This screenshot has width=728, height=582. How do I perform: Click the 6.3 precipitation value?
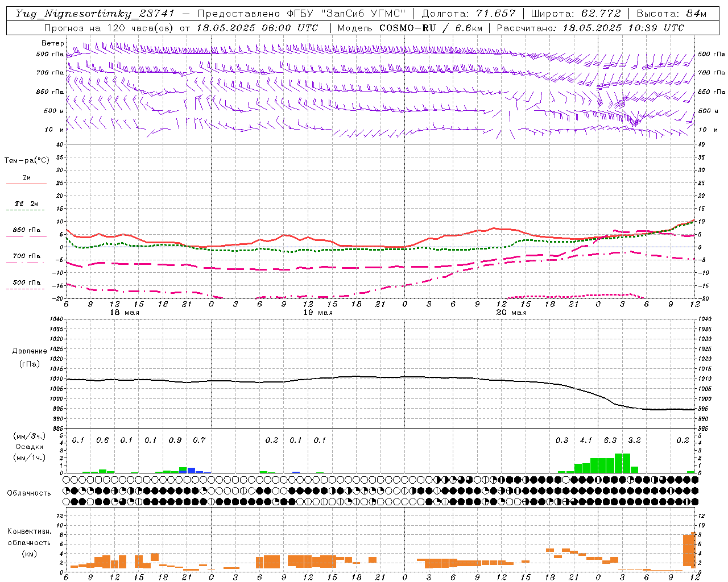tap(610, 440)
